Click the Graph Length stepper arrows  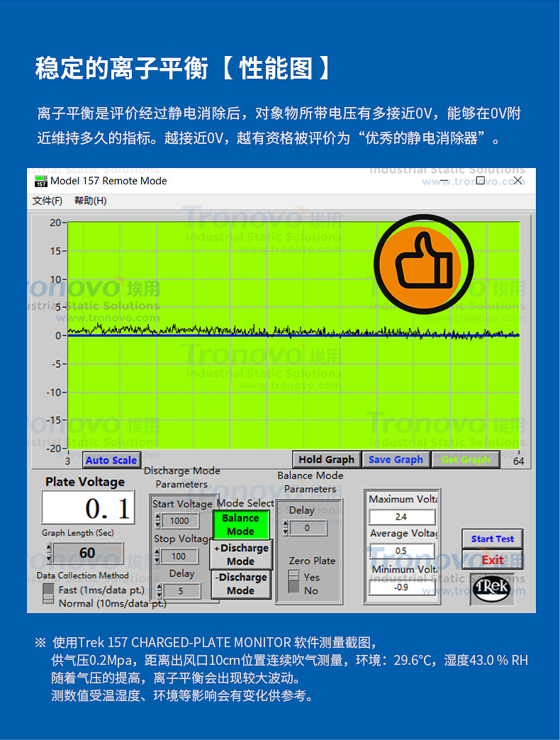pos(49,553)
